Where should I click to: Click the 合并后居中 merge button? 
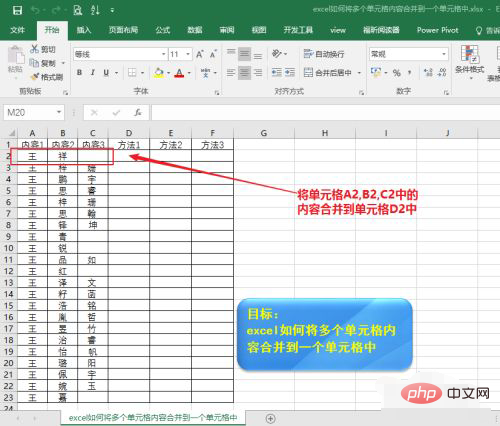328,72
